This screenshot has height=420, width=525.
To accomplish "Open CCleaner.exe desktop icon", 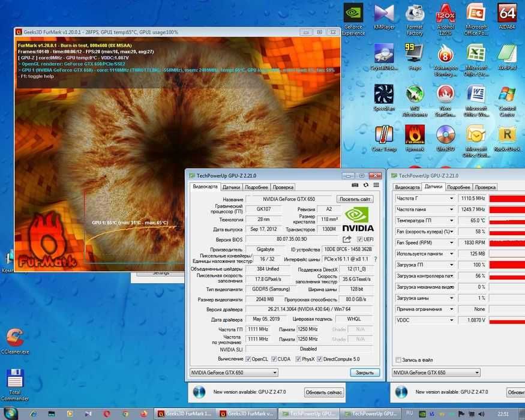I will (x=15, y=341).
